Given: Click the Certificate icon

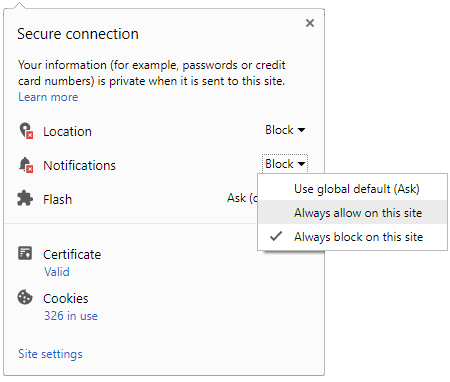Looking at the screenshot, I should (x=25, y=253).
